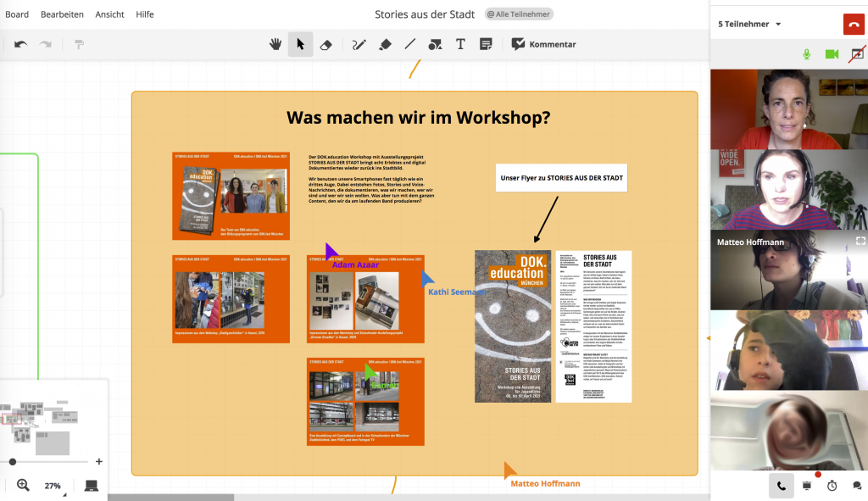Open the 27% zoom level dropdown
868x501 pixels.
click(x=53, y=486)
